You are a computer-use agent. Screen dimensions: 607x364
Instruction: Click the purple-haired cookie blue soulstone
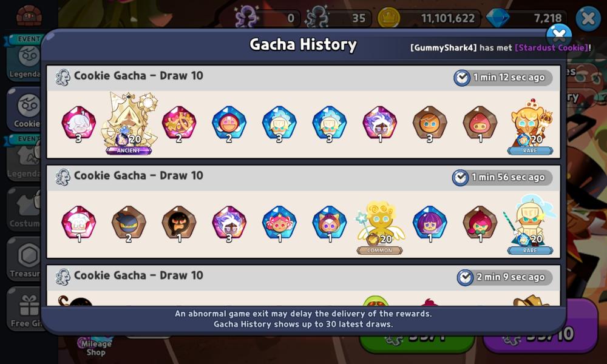click(430, 224)
